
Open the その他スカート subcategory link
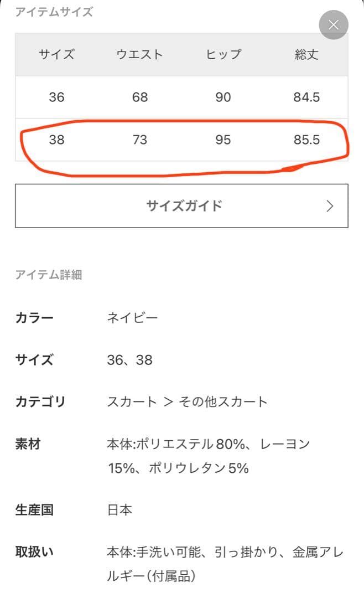223,401
